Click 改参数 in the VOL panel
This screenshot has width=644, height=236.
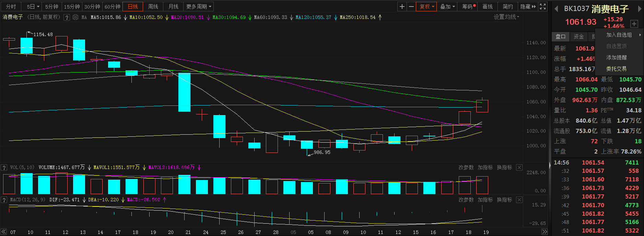click(x=466, y=168)
